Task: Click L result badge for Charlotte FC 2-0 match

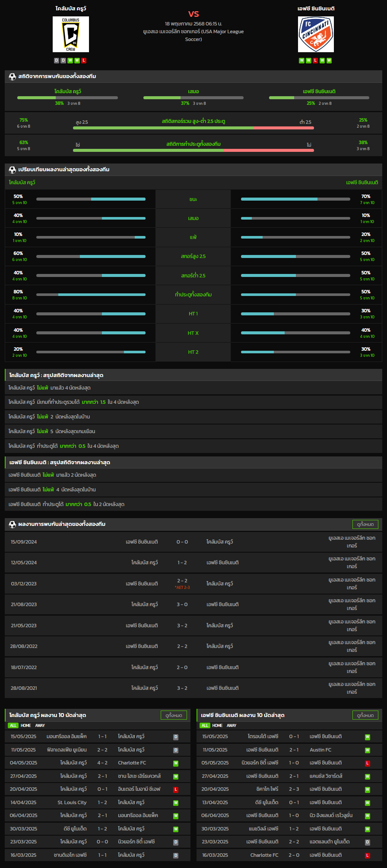Action: click(368, 856)
